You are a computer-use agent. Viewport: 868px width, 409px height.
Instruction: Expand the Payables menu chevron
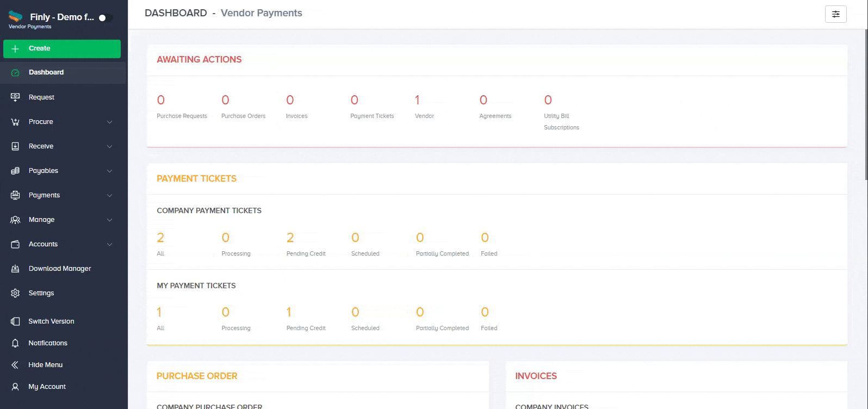[x=109, y=171]
